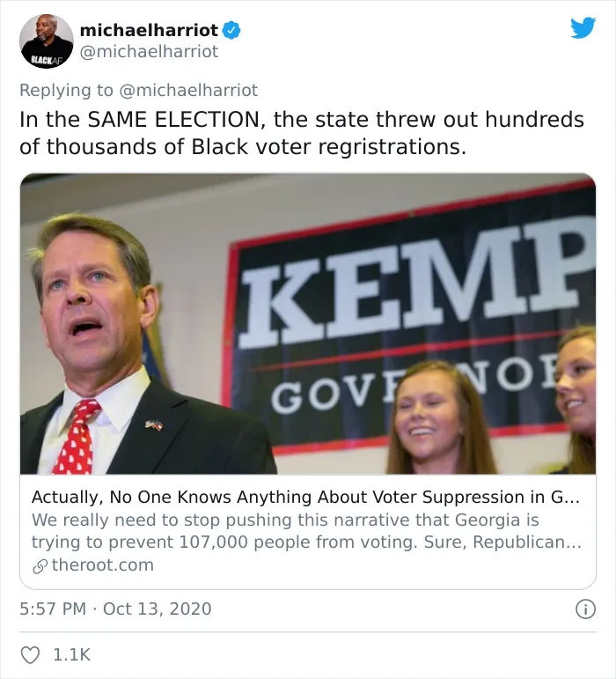This screenshot has width=616, height=679.
Task: Click the Twitter bird logo
Action: 583,28
